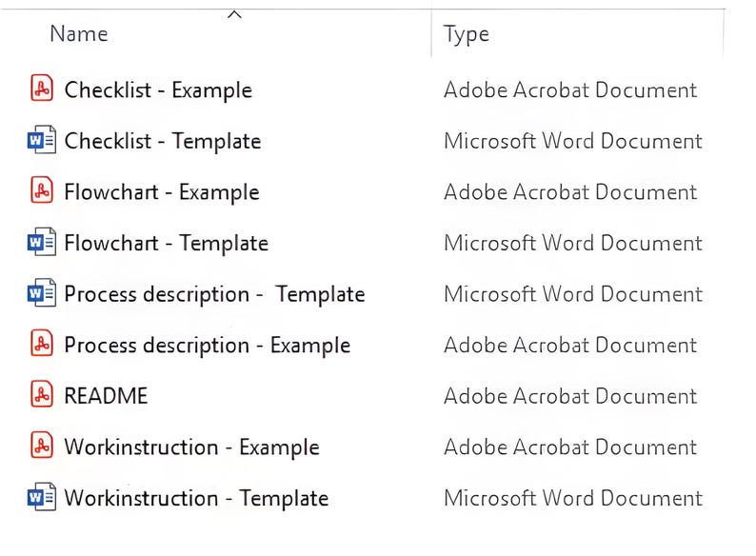Select file Process description - Example
The image size is (756, 556).
click(x=208, y=346)
